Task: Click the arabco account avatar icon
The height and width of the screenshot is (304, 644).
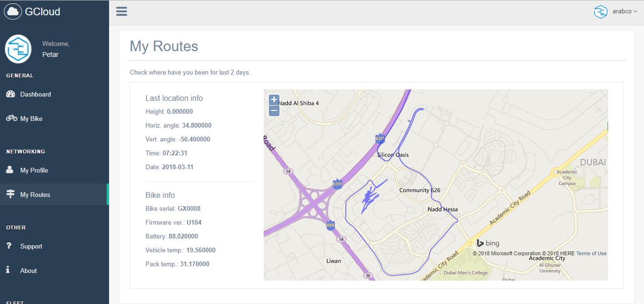Action: (x=600, y=12)
